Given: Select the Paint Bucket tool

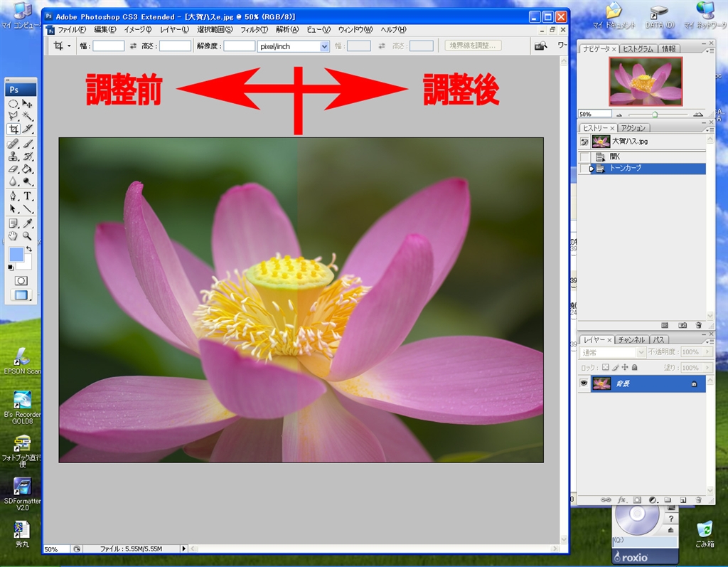Looking at the screenshot, I should [28, 169].
